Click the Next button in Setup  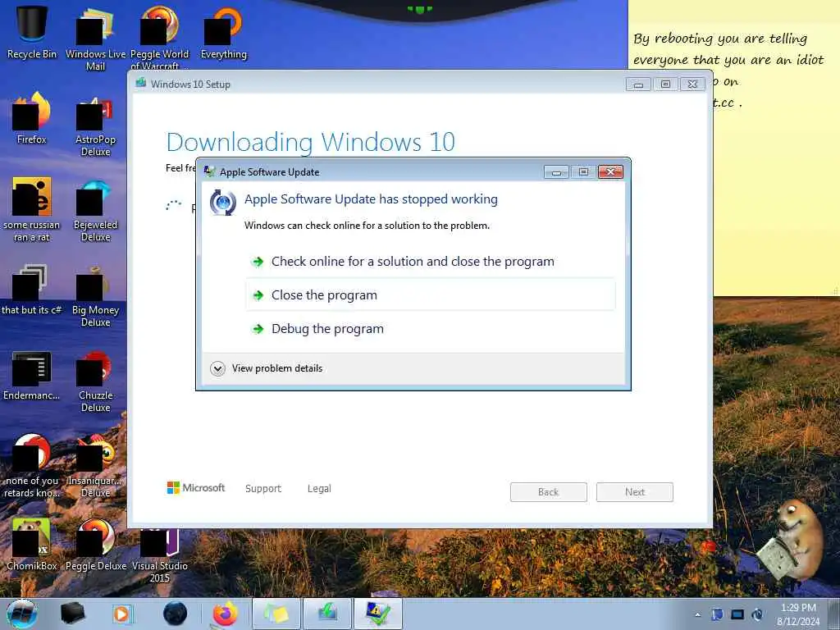[635, 492]
